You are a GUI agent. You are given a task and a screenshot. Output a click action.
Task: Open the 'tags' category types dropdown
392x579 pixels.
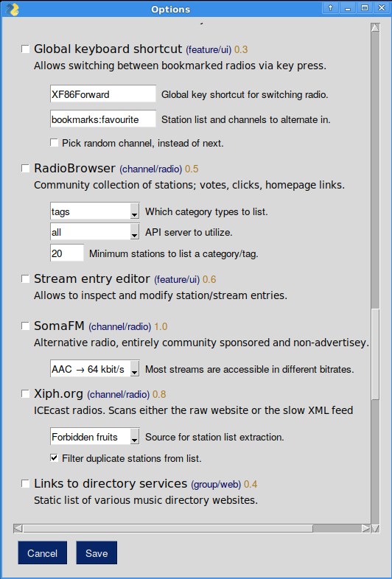coord(95,211)
